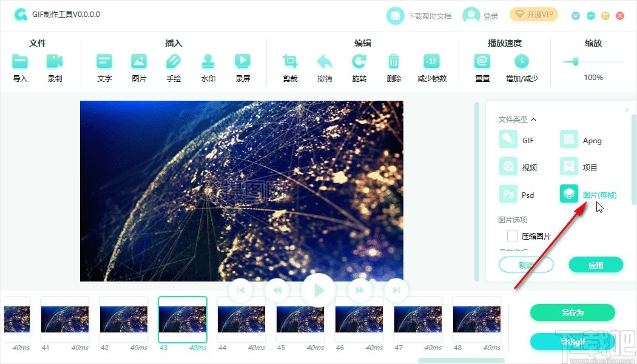Insert an image with the 图片 icon
Viewport: 637px width, 364px height.
pos(139,62)
